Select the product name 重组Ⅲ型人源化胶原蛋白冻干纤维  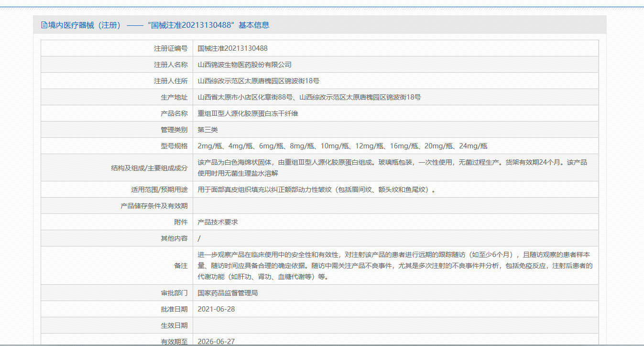(x=248, y=113)
